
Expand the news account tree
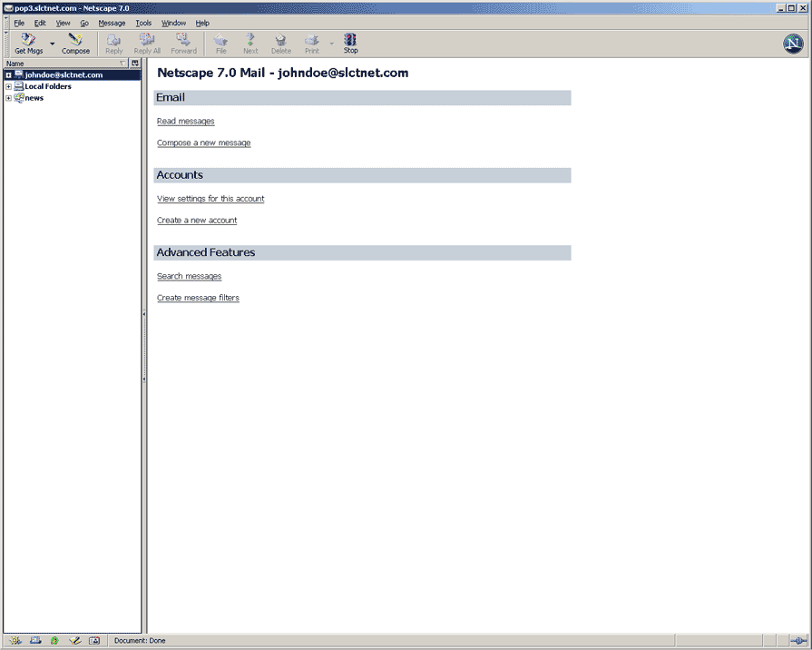pyautogui.click(x=8, y=98)
